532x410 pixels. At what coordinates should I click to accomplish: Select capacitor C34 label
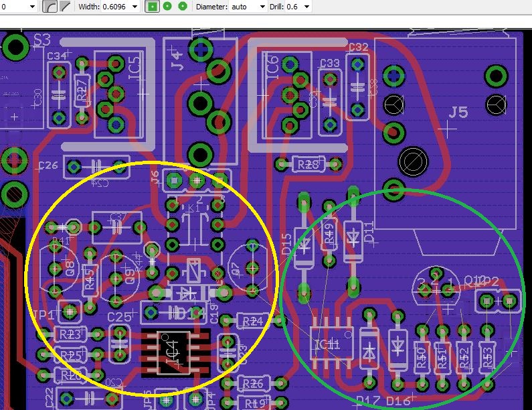point(57,56)
